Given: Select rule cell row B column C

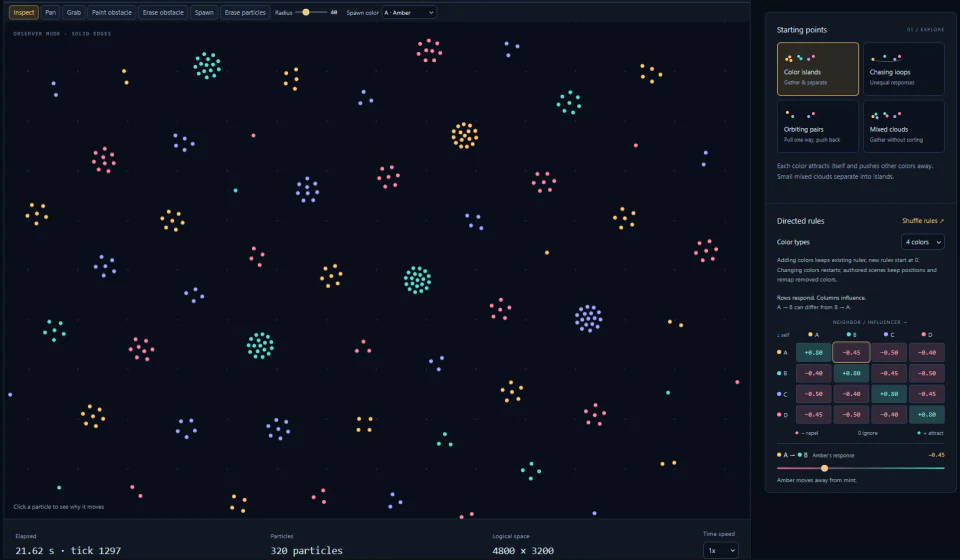Looking at the screenshot, I should (889, 373).
